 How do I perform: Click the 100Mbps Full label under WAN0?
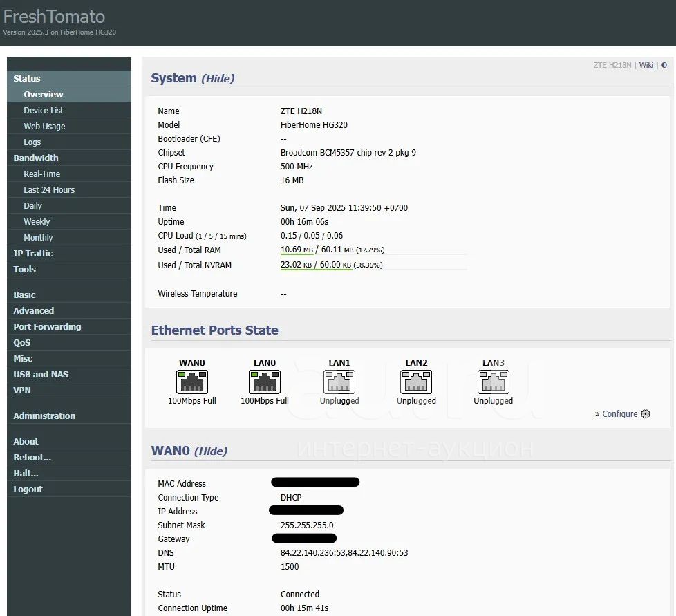point(192,400)
